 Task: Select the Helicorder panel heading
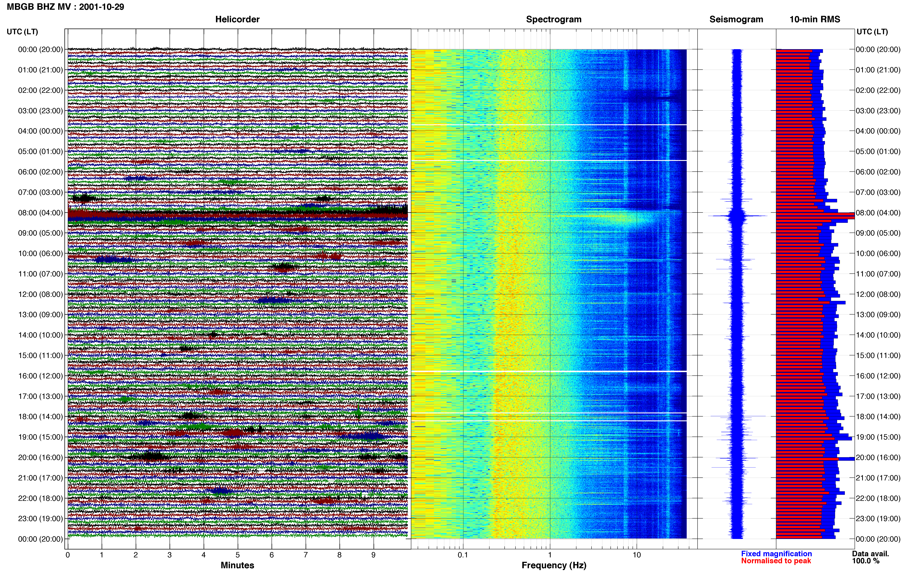(x=237, y=20)
